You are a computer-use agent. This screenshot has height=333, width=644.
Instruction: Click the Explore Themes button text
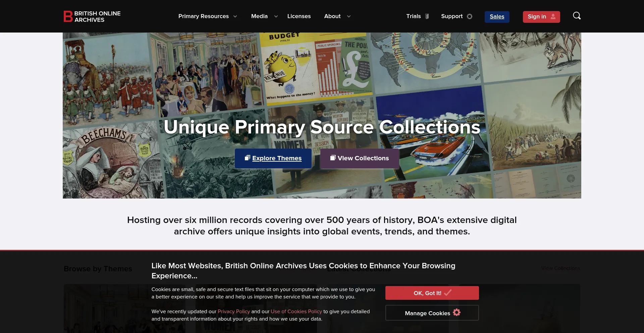click(x=277, y=158)
